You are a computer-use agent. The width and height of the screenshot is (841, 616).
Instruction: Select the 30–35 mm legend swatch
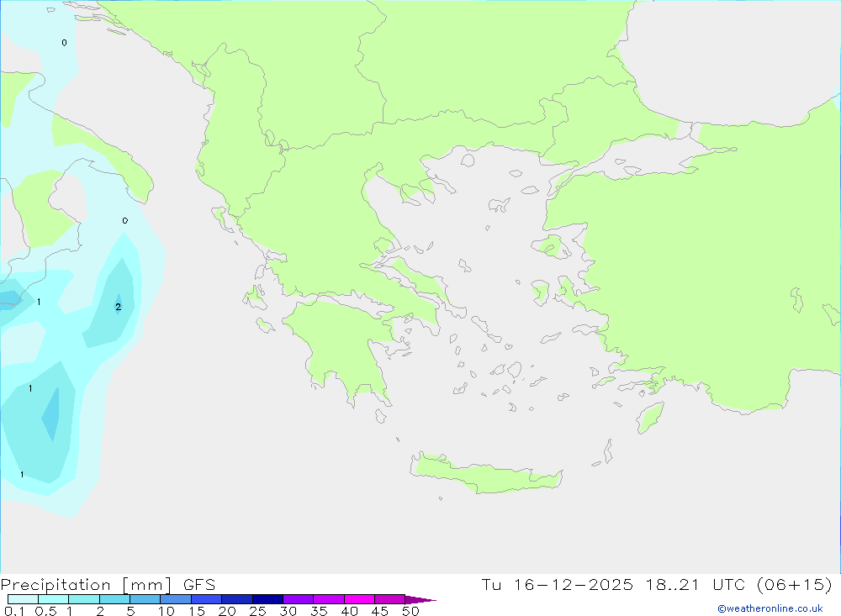[299, 599]
